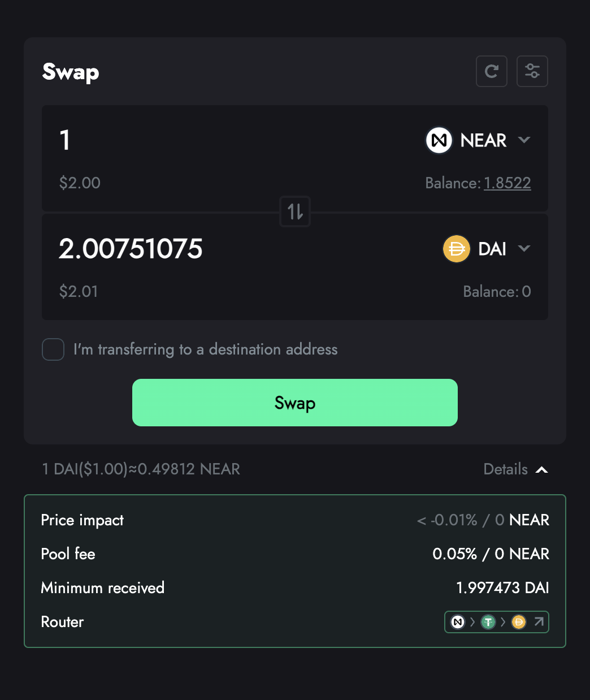Click the refresh quote icon
Viewport: 590px width, 700px height.
point(492,71)
